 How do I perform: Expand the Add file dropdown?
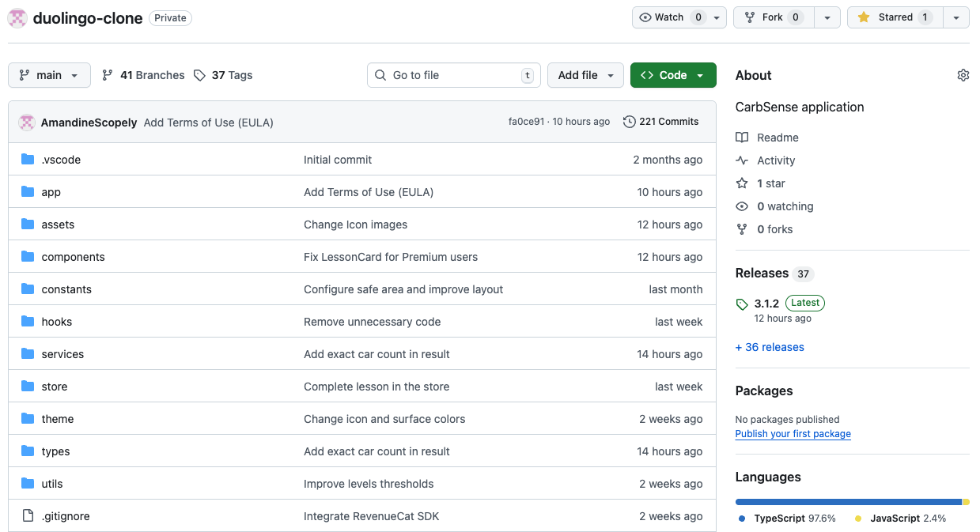[585, 75]
